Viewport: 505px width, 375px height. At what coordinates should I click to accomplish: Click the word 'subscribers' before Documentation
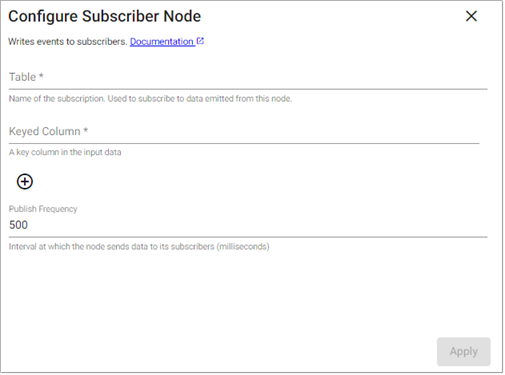102,42
